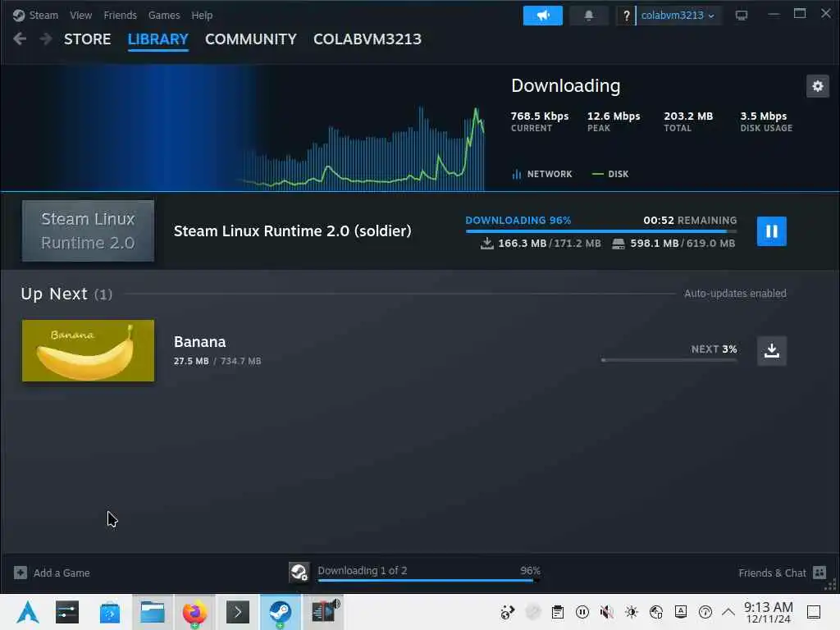The height and width of the screenshot is (630, 840).
Task: Expand the colabvm3213 account dropdown
Action: pos(678,16)
